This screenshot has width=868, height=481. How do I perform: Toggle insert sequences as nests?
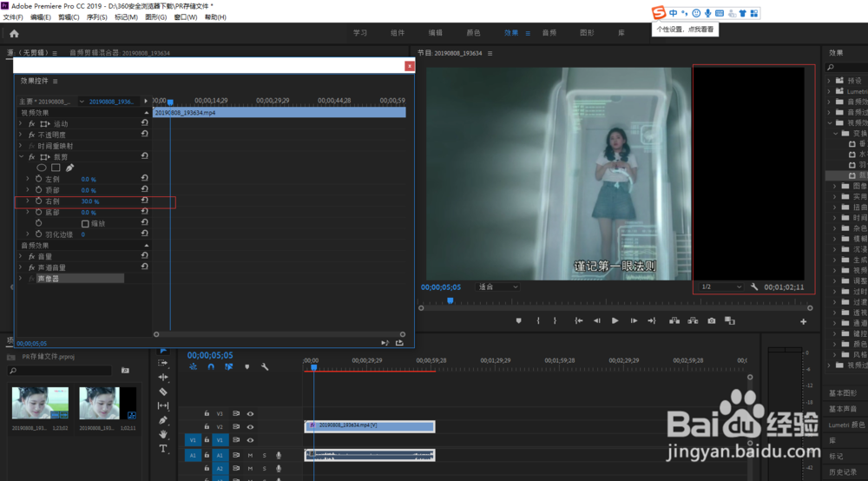pyautogui.click(x=193, y=367)
